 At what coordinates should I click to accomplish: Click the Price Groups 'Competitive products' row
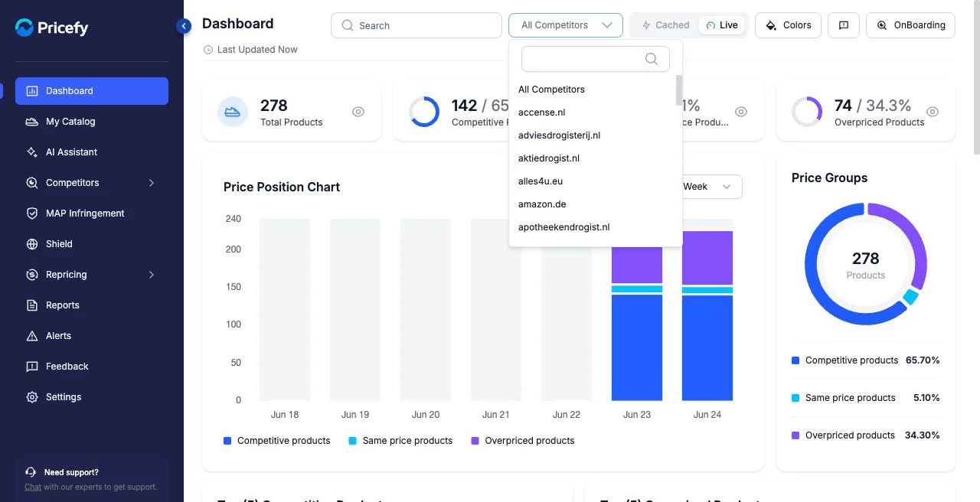point(866,360)
